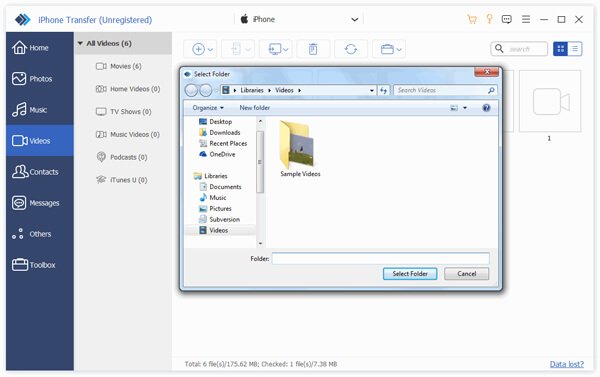Open the Organize dropdown menu
The height and width of the screenshot is (377, 600).
208,108
